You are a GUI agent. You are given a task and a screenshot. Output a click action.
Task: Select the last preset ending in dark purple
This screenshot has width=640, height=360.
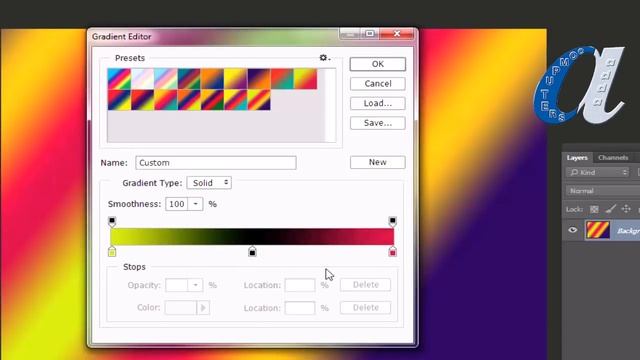pos(259,100)
